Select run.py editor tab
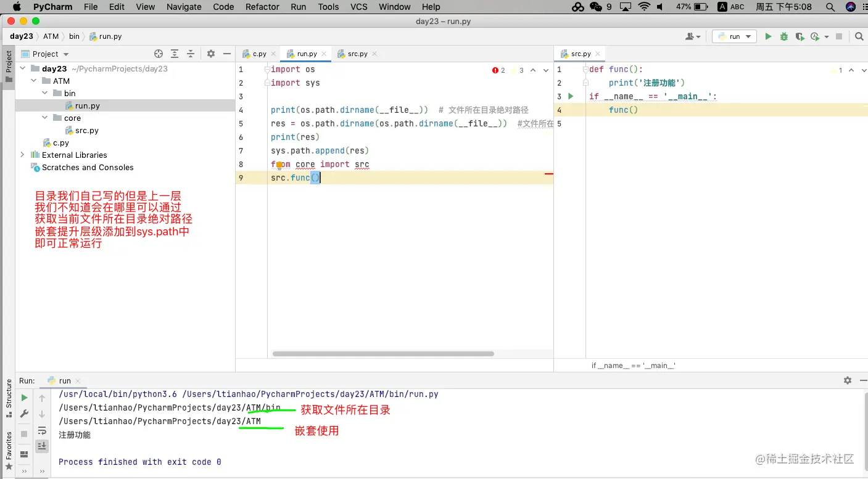868x479 pixels. pos(307,54)
